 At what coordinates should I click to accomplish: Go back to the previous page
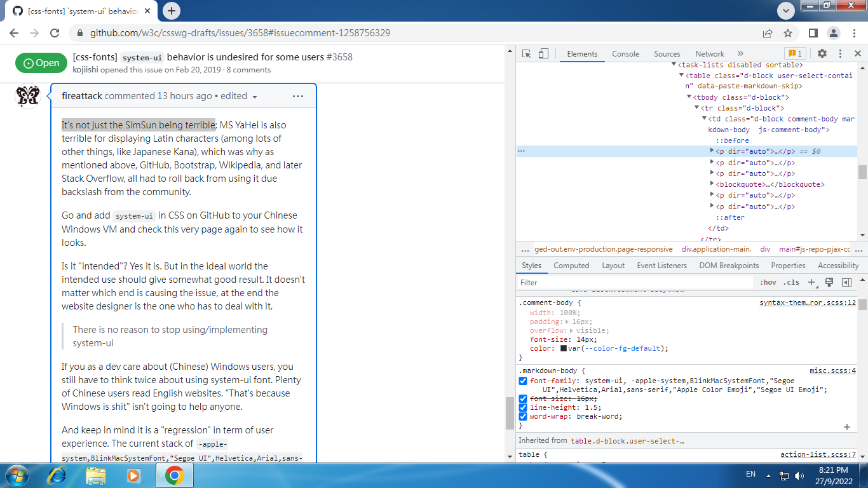coord(14,33)
